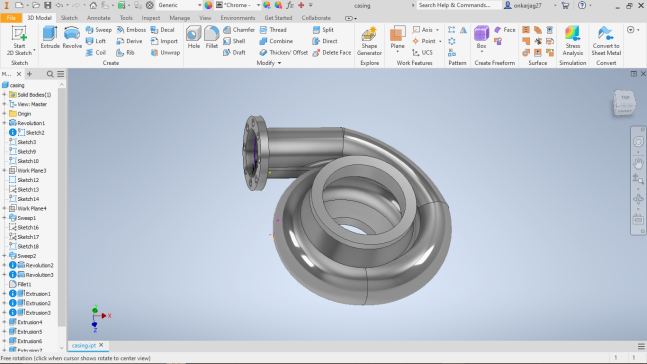647x364 pixels.
Task: Switch to the Inspect ribbon tab
Action: coord(151,18)
